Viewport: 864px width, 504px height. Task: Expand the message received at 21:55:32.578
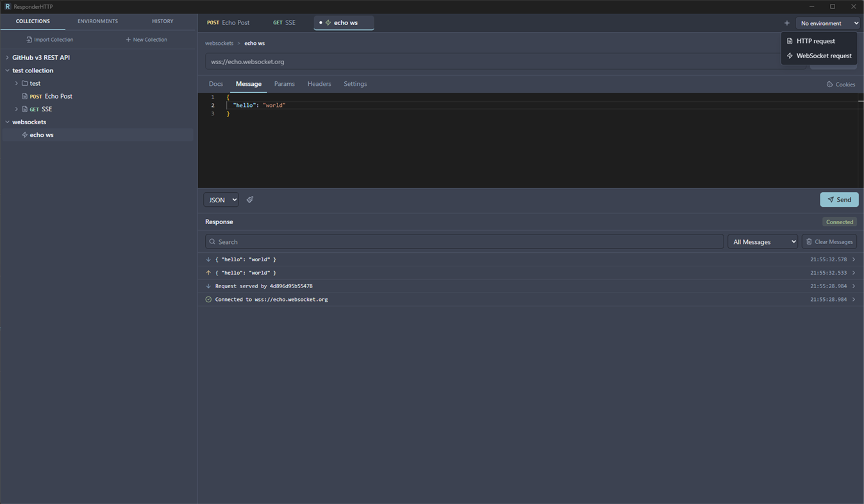pyautogui.click(x=854, y=259)
